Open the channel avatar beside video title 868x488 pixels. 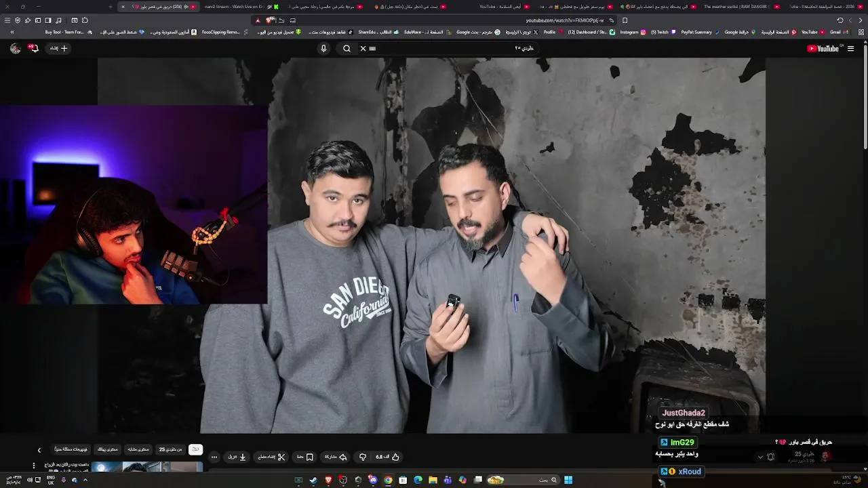point(825,456)
